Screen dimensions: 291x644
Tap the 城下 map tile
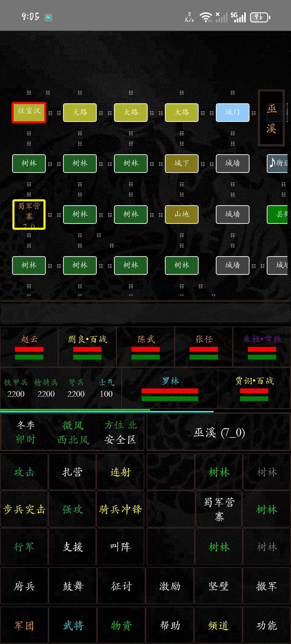[x=182, y=163]
